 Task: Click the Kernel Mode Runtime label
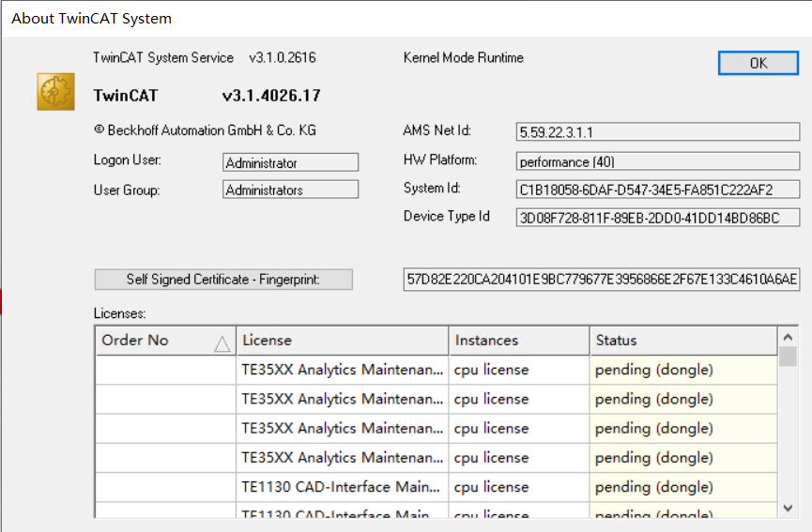pos(464,57)
